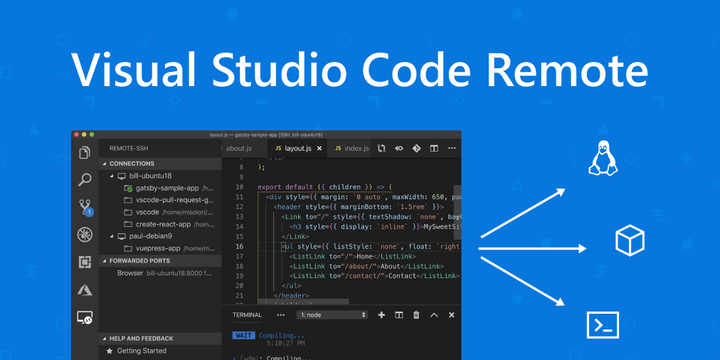Open the Extensions view icon
Viewport: 720px width, 360px height.
click(x=84, y=262)
